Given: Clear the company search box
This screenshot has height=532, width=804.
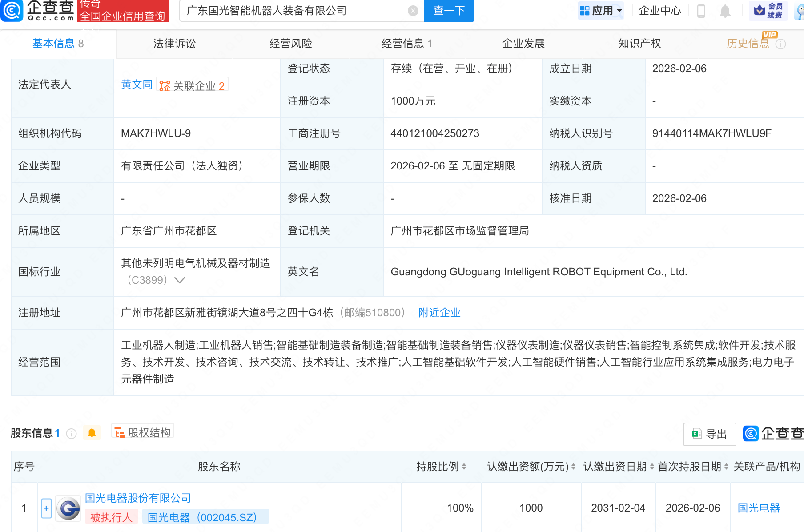Looking at the screenshot, I should pyautogui.click(x=413, y=11).
